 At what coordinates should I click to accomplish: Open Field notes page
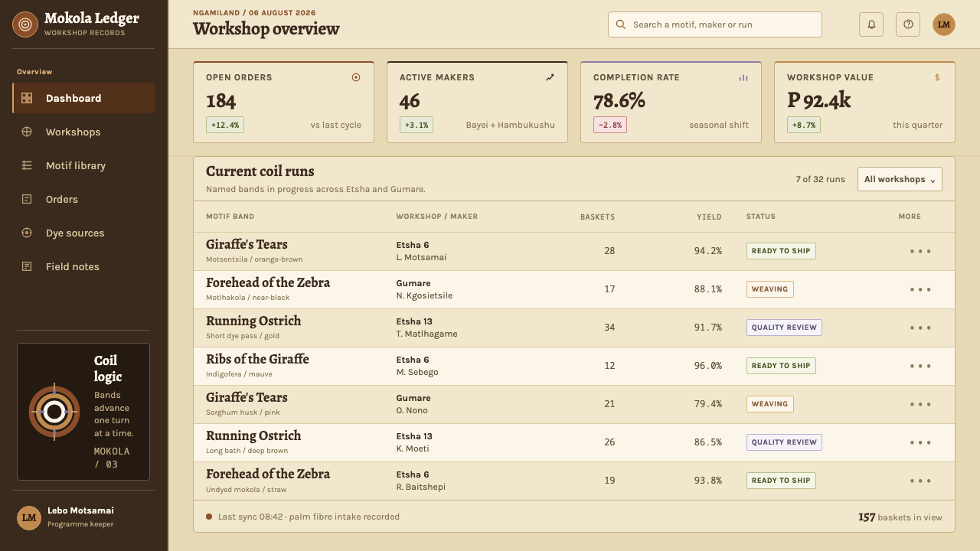[83, 266]
